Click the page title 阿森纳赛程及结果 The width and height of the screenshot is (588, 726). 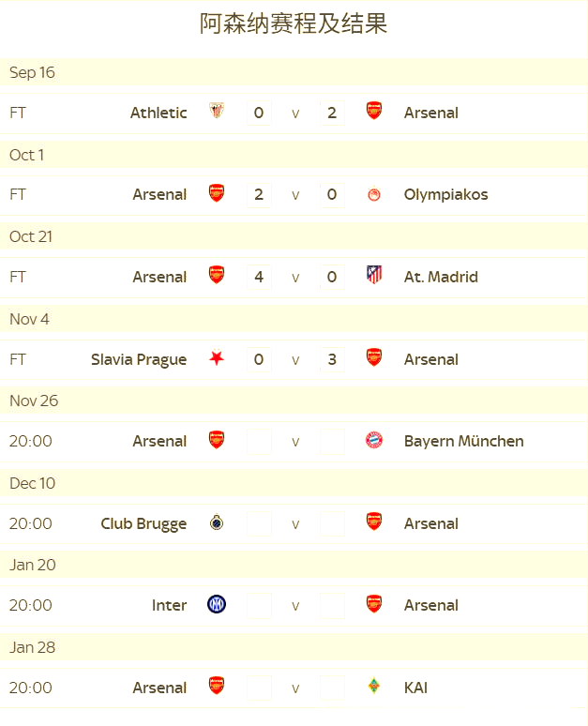click(x=294, y=24)
